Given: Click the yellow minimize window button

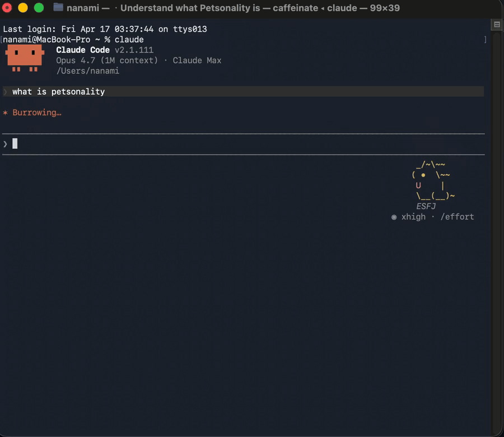Looking at the screenshot, I should [23, 7].
